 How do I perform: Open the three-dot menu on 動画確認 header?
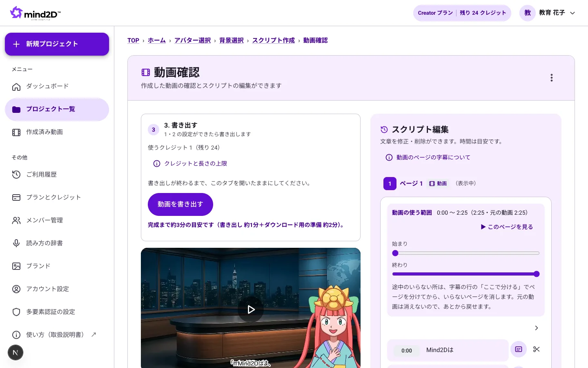[x=552, y=78]
